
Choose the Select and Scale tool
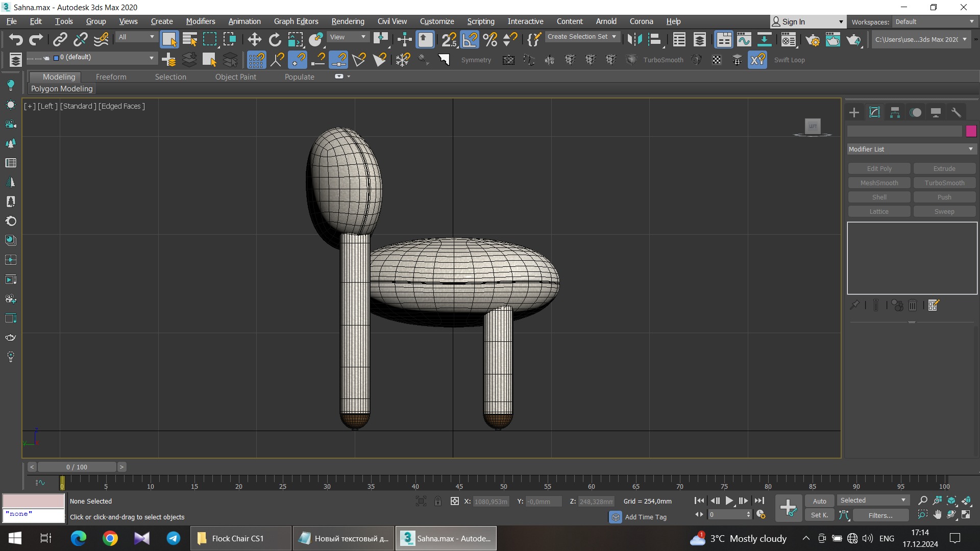[296, 39]
